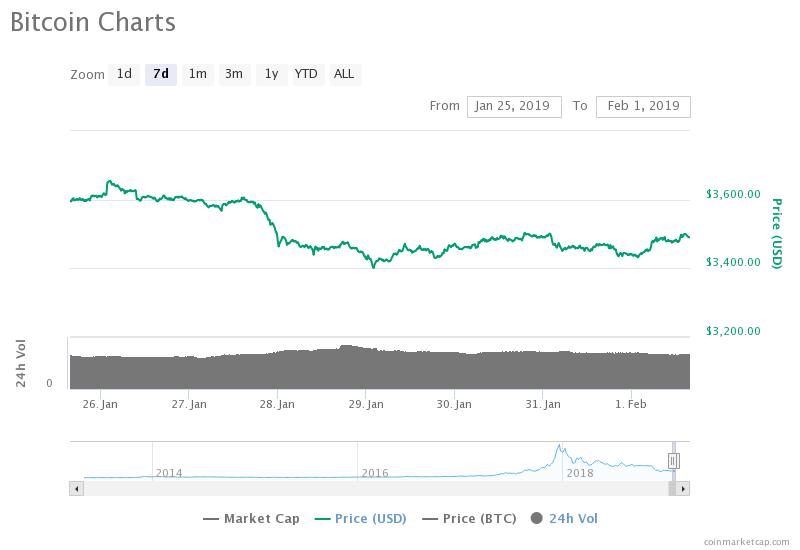Select the 1y zoom range

271,74
